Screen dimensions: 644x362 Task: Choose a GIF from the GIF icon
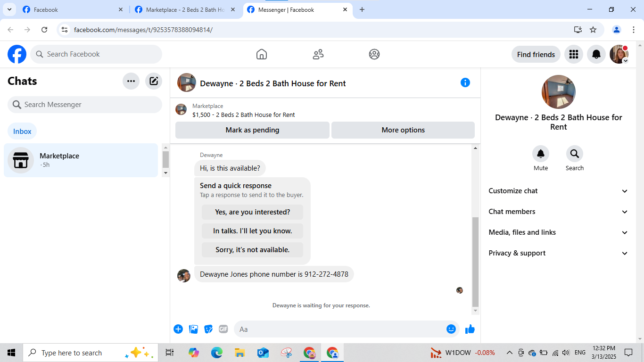(223, 329)
